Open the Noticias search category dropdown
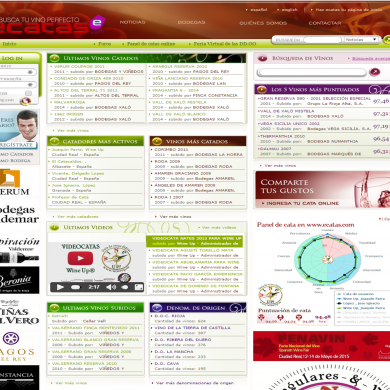 361,40
